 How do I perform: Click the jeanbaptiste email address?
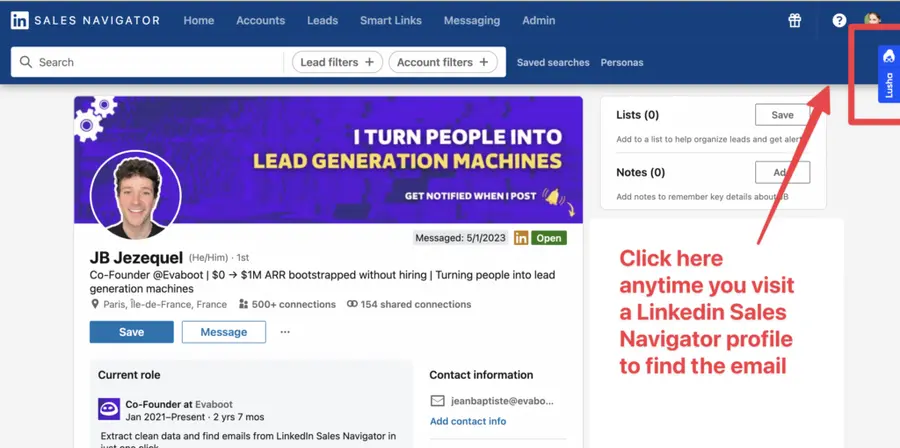click(502, 400)
